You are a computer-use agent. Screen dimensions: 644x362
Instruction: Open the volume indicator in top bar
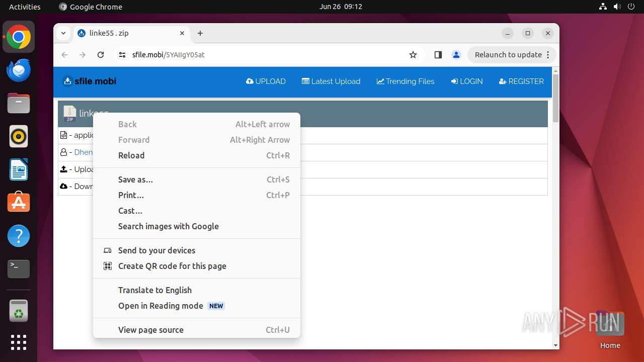[x=617, y=7]
